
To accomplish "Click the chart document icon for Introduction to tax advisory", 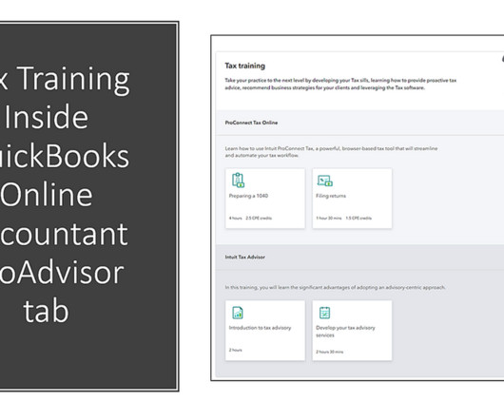I will click(238, 313).
